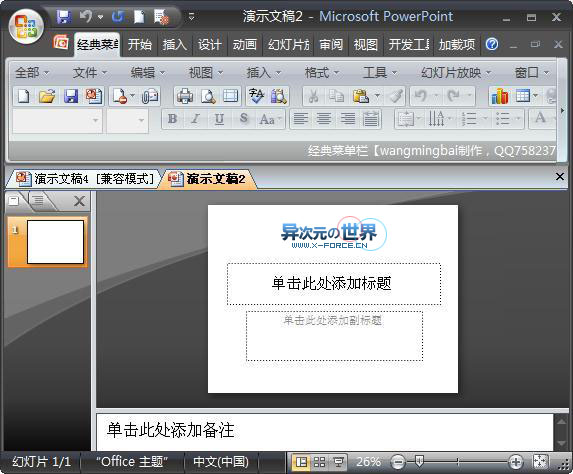The image size is (573, 474).
Task: Close the current document tab bar
Action: point(559,177)
